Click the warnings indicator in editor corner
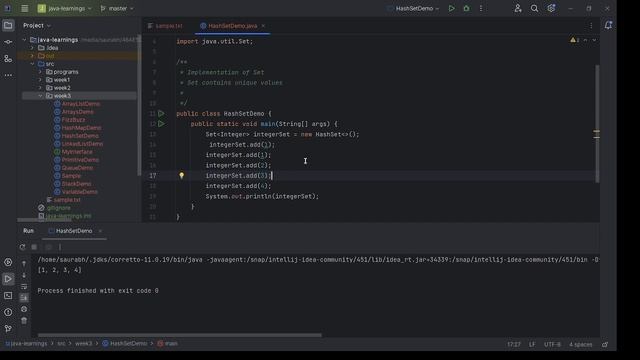640x360 pixels. [575, 40]
